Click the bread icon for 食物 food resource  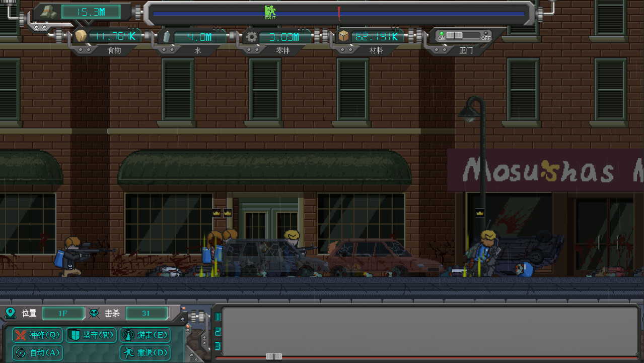pos(82,36)
